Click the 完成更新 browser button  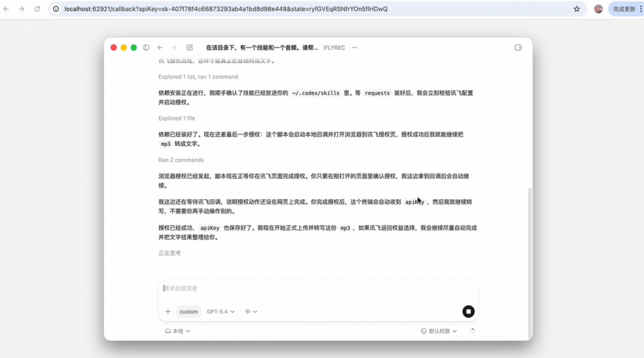click(x=624, y=8)
